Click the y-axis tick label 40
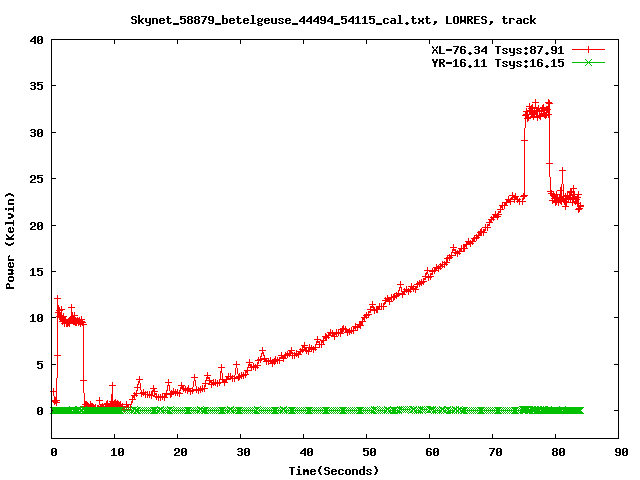 point(36,40)
